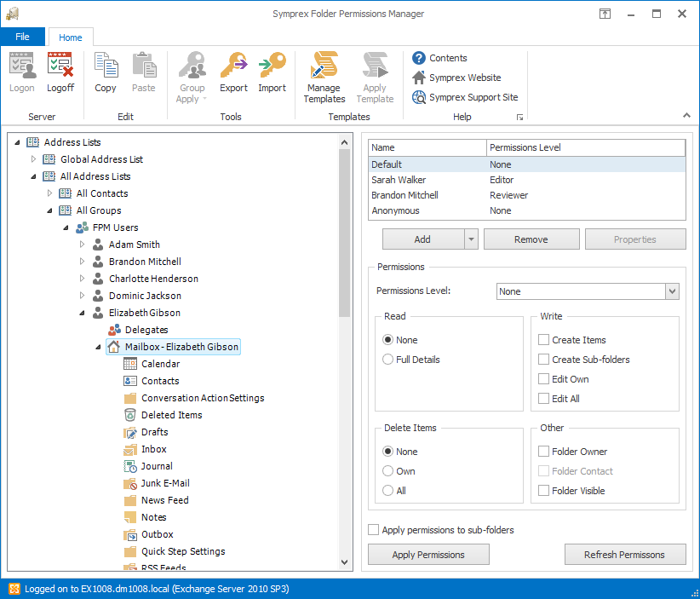This screenshot has width=700, height=599.
Task: Click the Logoff server icon
Action: click(60, 65)
